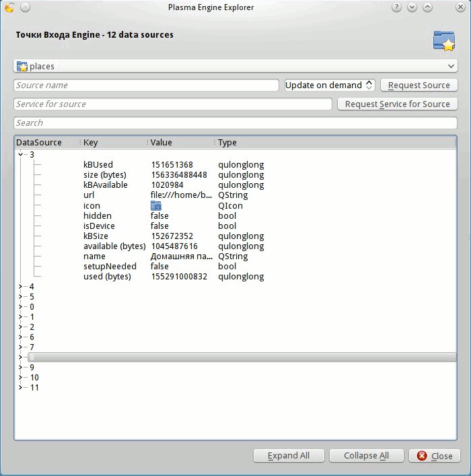Expand data source 1
Screen dimensions: 471x476
point(20,317)
